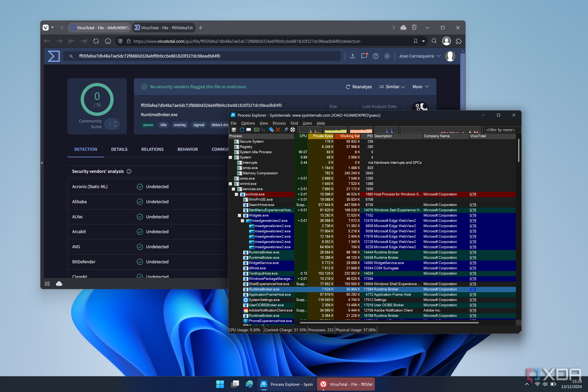Open VirusTotal result for highlighted RuntimeBroker.exe
The height and width of the screenshot is (392, 588).
coord(473,289)
